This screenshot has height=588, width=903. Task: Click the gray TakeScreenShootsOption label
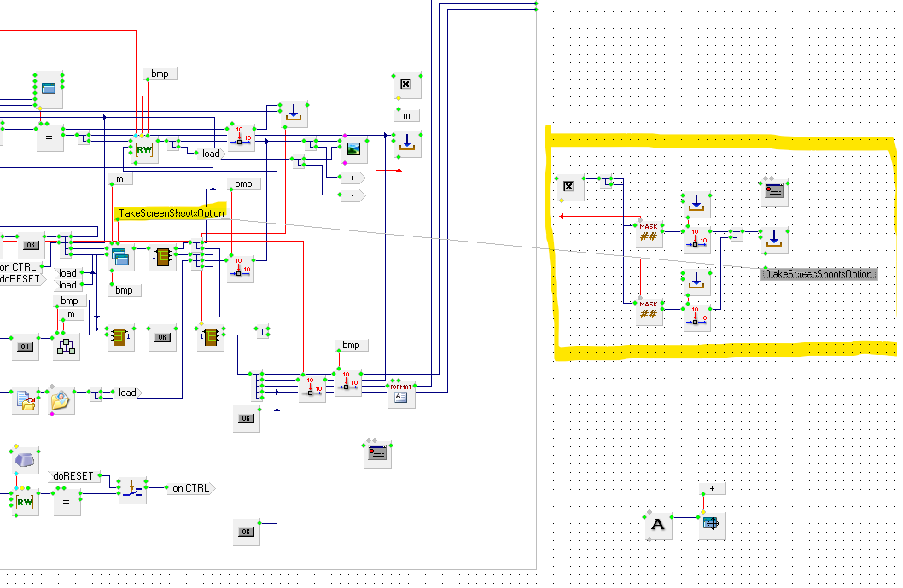point(819,274)
